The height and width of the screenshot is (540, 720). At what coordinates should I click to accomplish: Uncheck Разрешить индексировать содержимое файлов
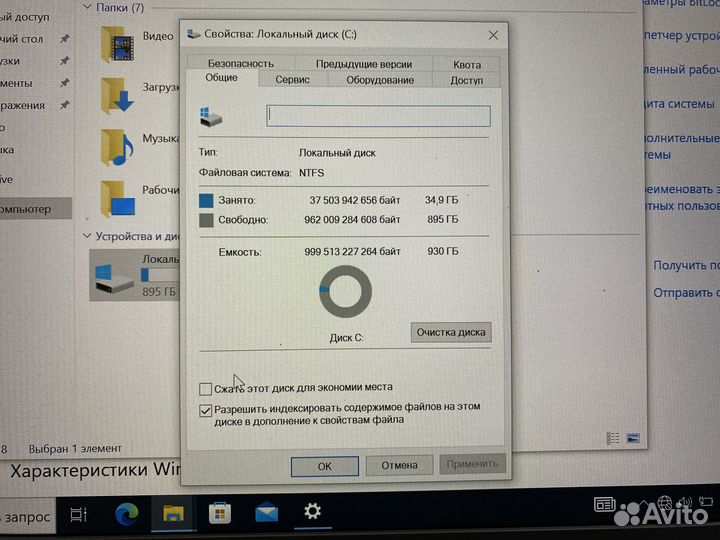[x=205, y=410]
